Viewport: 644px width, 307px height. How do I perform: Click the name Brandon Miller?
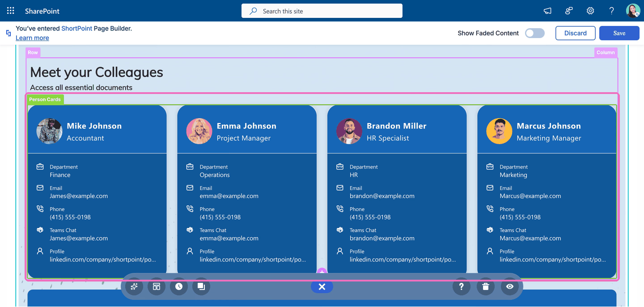pos(397,126)
